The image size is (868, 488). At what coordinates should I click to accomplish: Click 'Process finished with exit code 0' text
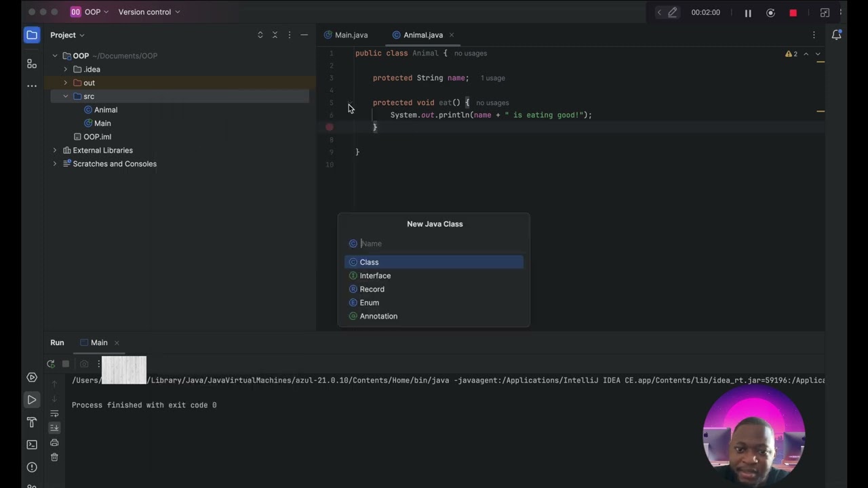click(144, 405)
